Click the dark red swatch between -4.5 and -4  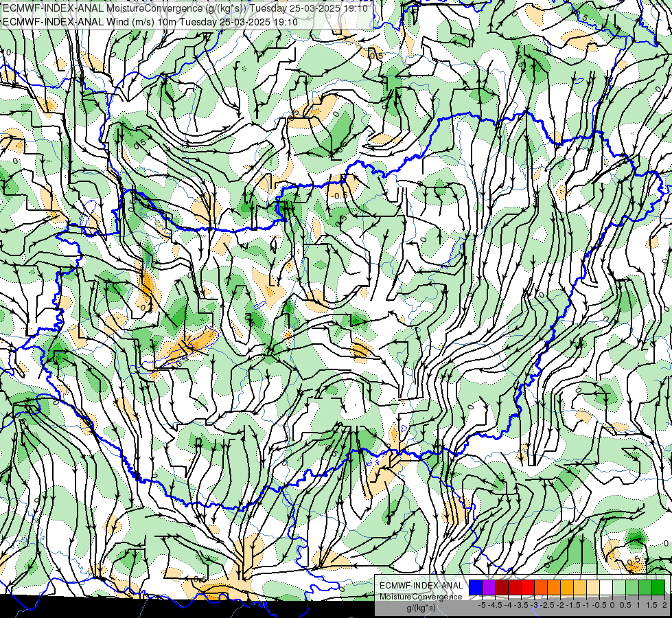502,588
